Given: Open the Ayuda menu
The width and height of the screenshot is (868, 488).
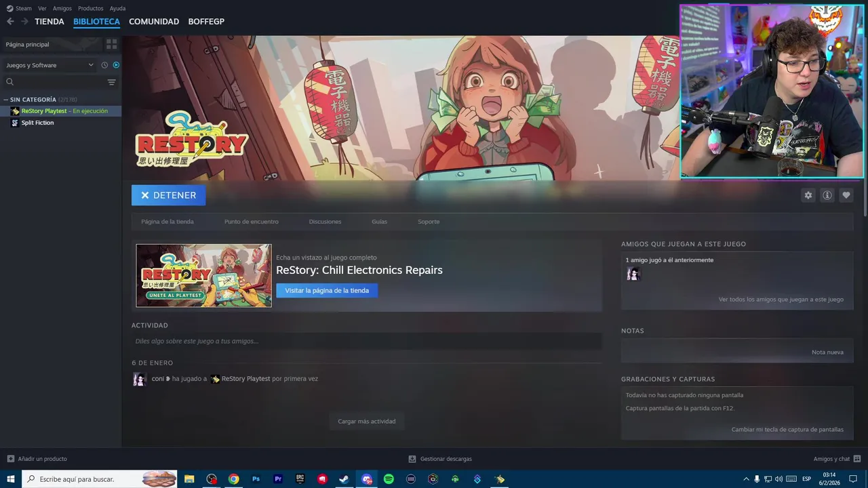Looking at the screenshot, I should 117,8.
